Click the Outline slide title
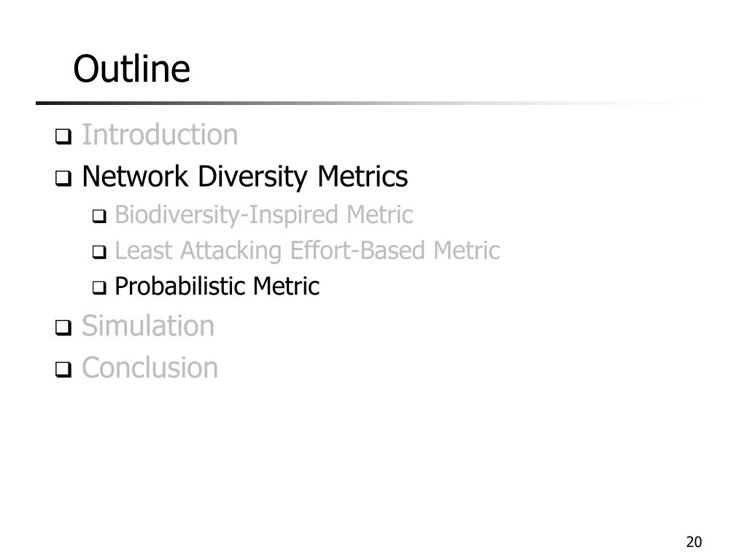This screenshot has height=560, width=747. 131,69
